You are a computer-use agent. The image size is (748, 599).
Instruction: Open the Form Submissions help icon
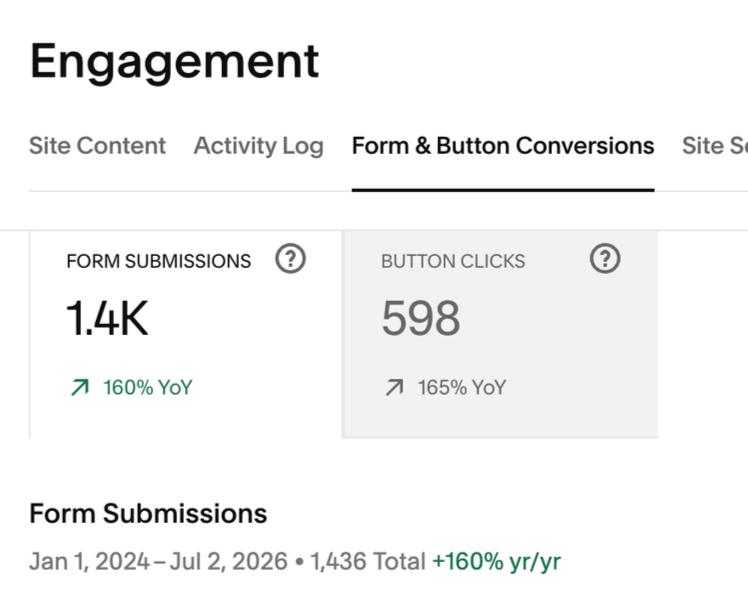tap(290, 259)
